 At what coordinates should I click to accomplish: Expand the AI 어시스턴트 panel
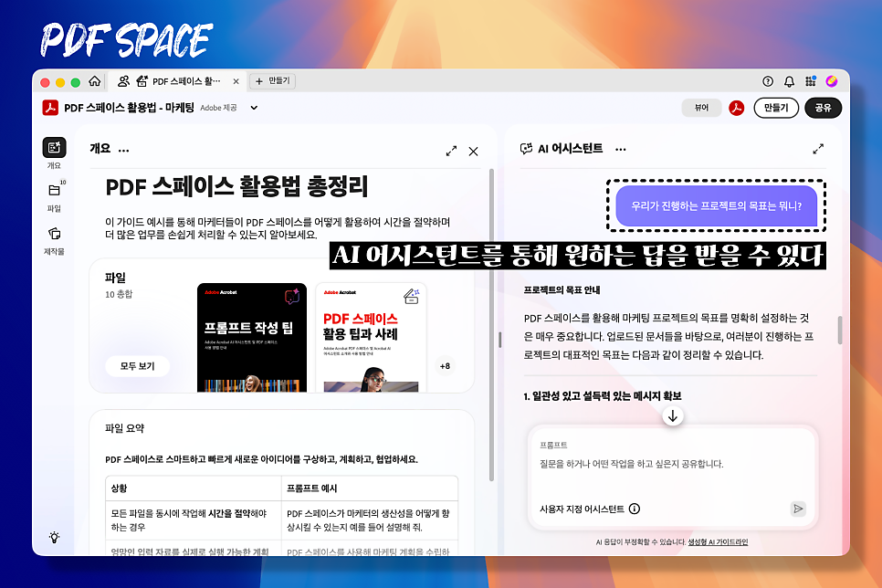coord(818,149)
